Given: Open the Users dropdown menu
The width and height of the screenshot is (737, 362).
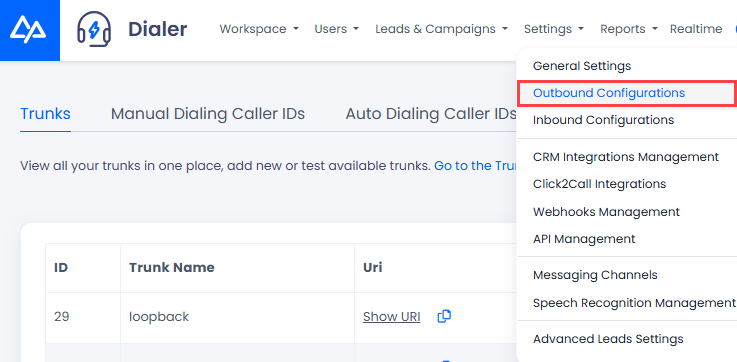Looking at the screenshot, I should tap(337, 29).
